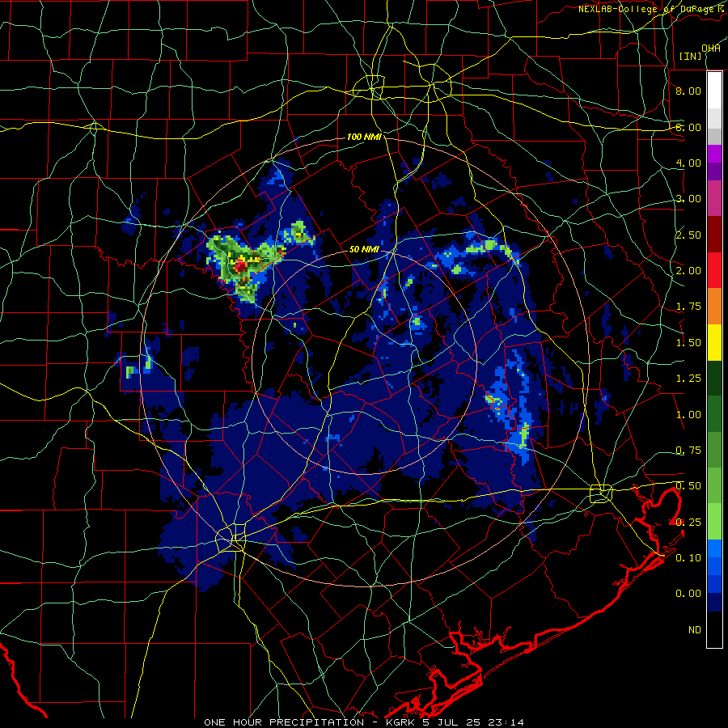
Task: Select the maroon swatch beside the 2.50 label
Action: pos(714,235)
